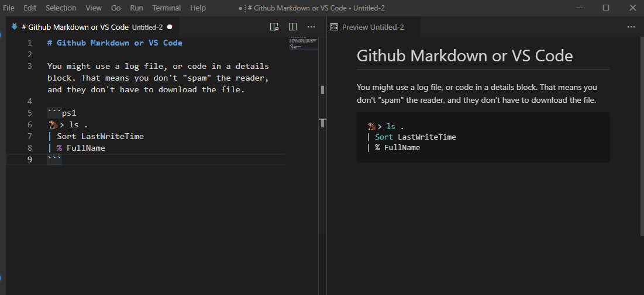This screenshot has height=295, width=644.
Task: Open the Edit menu
Action: tap(30, 8)
